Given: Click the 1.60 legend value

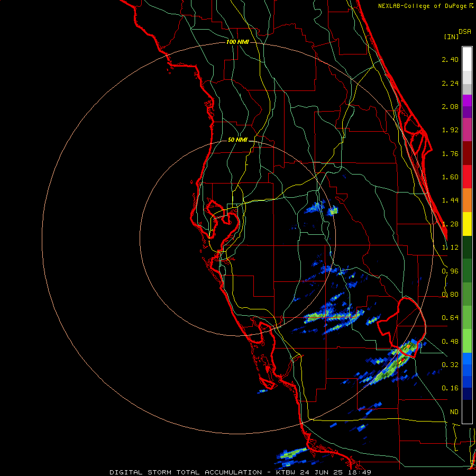Looking at the screenshot, I should [450, 177].
